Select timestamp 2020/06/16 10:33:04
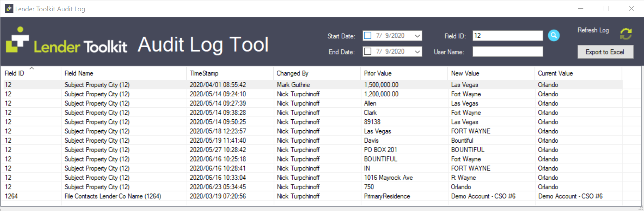This screenshot has width=644, height=211. pos(218,178)
